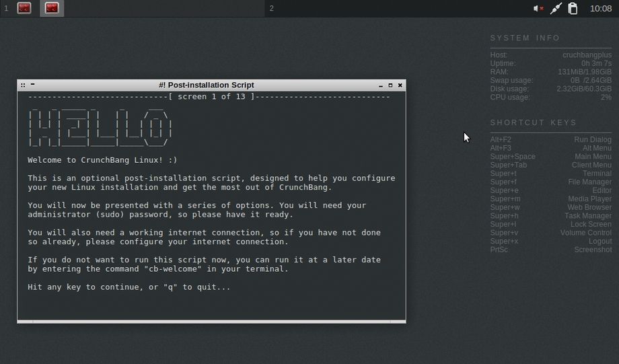Minimize the Post-installation Script window

click(x=381, y=85)
